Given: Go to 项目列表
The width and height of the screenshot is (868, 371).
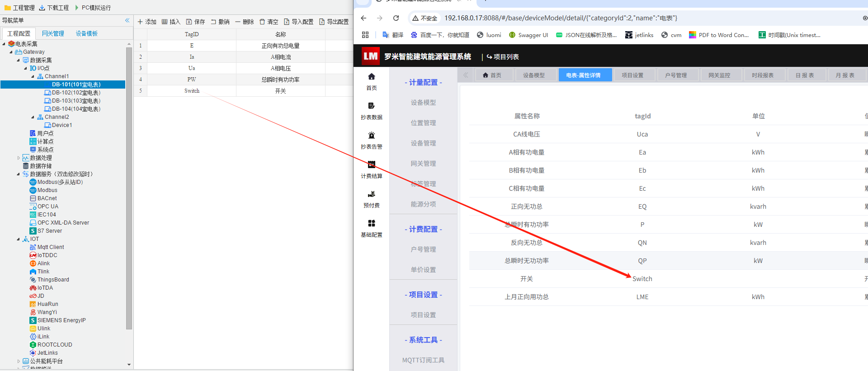Looking at the screenshot, I should [x=503, y=57].
